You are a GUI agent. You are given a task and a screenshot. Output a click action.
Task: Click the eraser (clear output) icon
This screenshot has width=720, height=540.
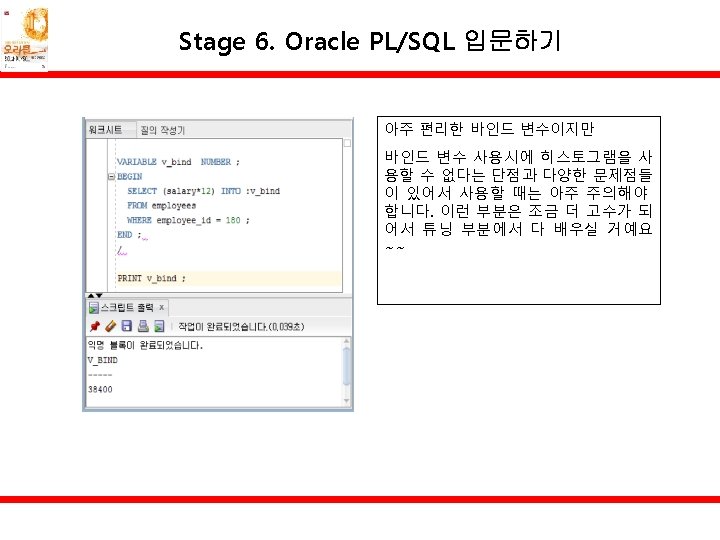(x=111, y=326)
